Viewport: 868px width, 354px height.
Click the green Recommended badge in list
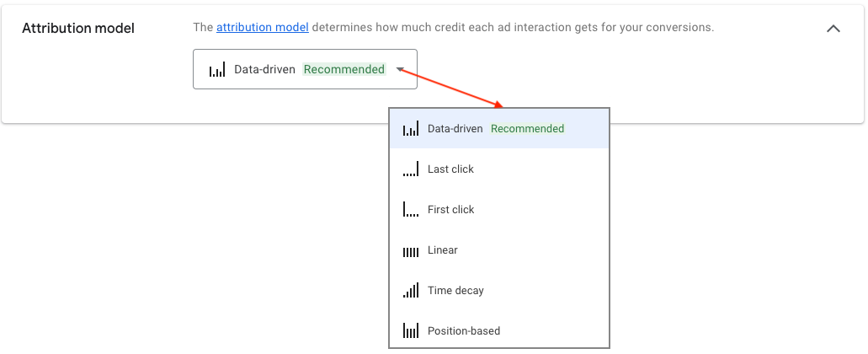click(x=528, y=128)
